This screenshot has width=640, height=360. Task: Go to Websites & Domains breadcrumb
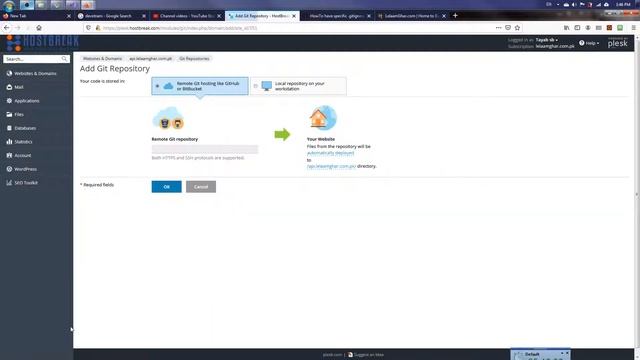click(102, 59)
